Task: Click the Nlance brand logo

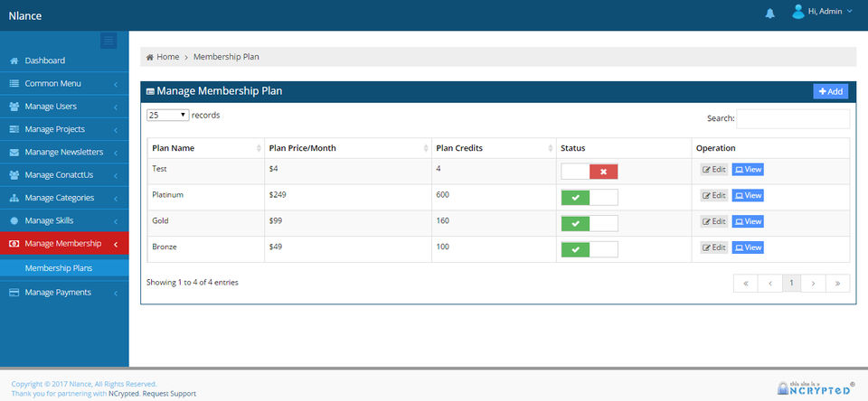Action: [x=25, y=15]
